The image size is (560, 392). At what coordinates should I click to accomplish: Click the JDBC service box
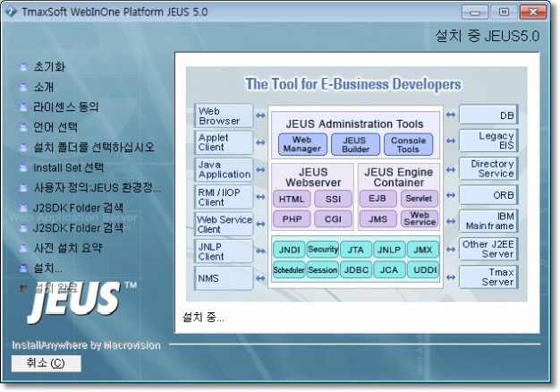356,269
